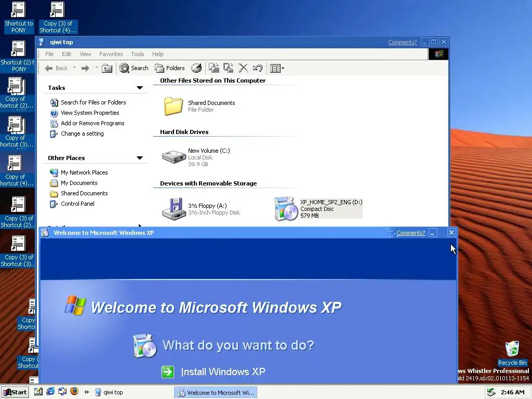The width and height of the screenshot is (532, 399).
Task: Click Comments? link in Welcome window title
Action: 410,233
